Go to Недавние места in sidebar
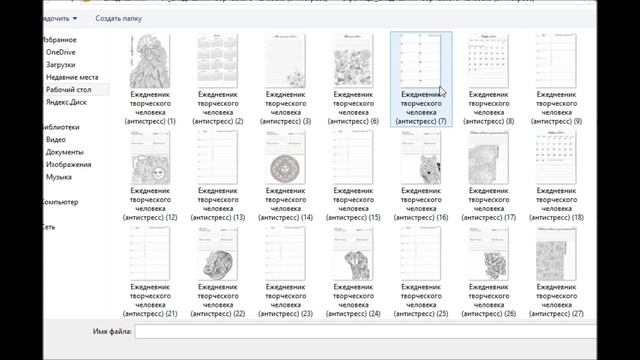This screenshot has height=360, width=640. tap(72, 77)
